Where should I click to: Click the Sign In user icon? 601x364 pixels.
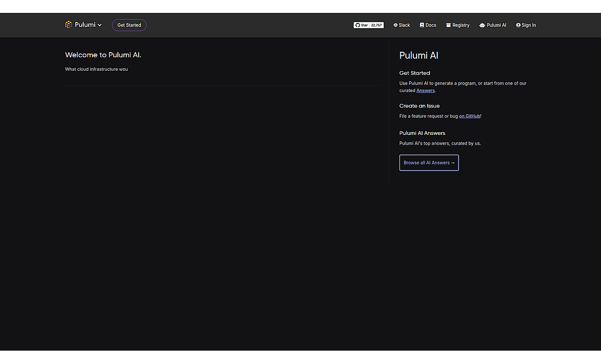(x=518, y=25)
